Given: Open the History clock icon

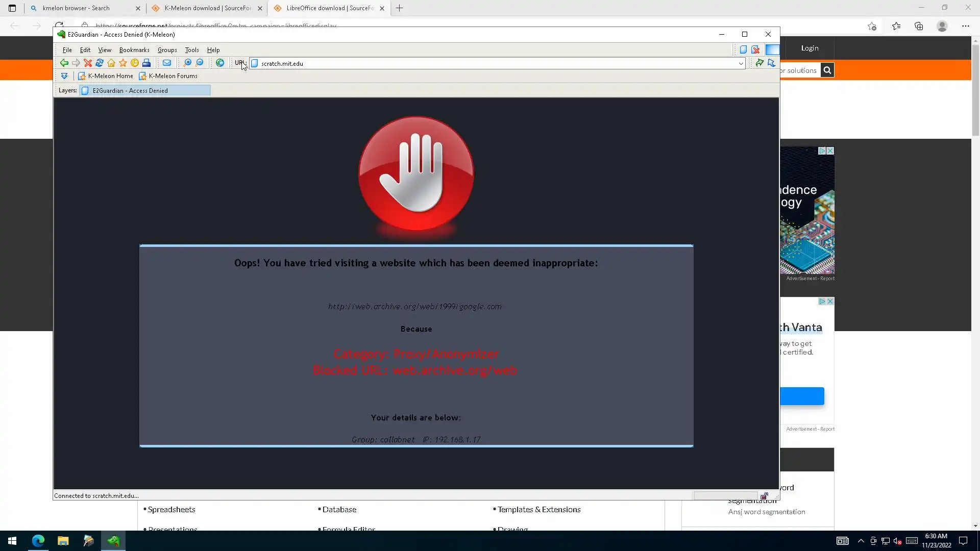Looking at the screenshot, I should tap(135, 63).
